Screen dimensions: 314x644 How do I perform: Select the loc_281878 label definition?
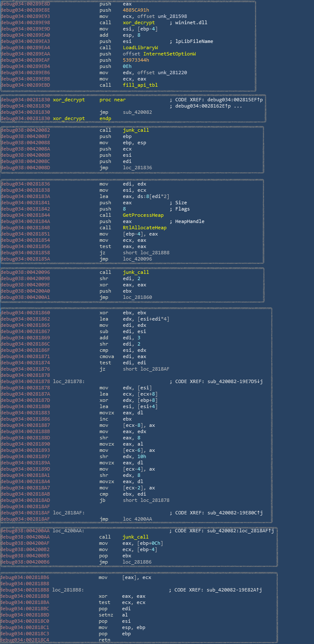[x=68, y=381]
